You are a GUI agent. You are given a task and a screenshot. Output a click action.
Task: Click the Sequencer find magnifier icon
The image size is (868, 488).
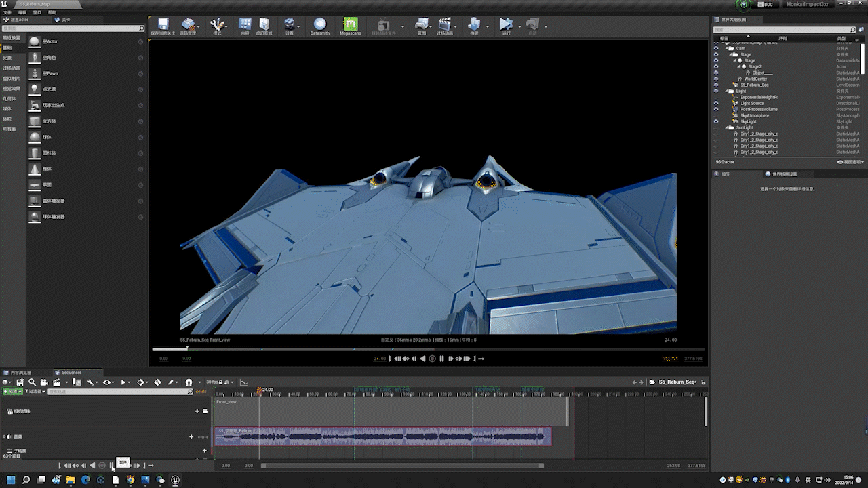[x=32, y=382]
